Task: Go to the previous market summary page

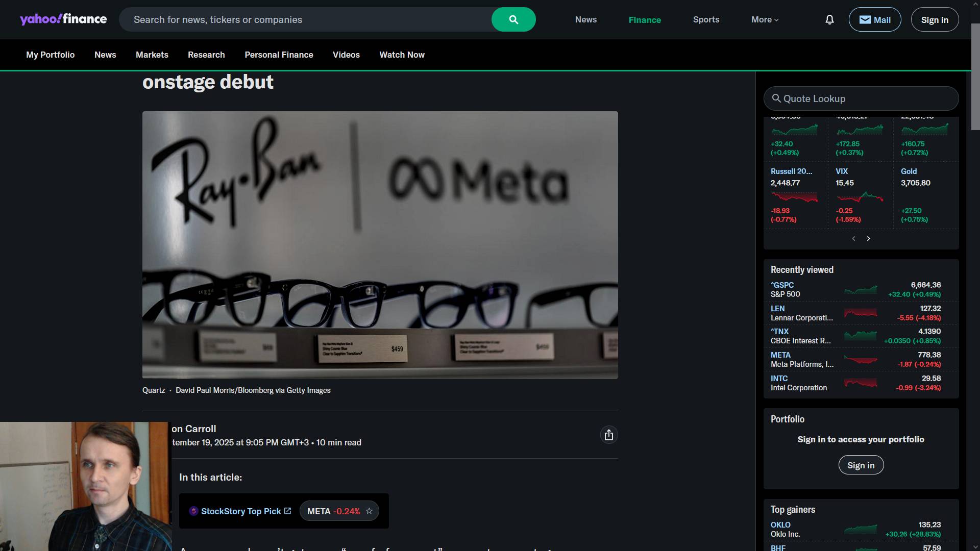Action: click(x=853, y=239)
